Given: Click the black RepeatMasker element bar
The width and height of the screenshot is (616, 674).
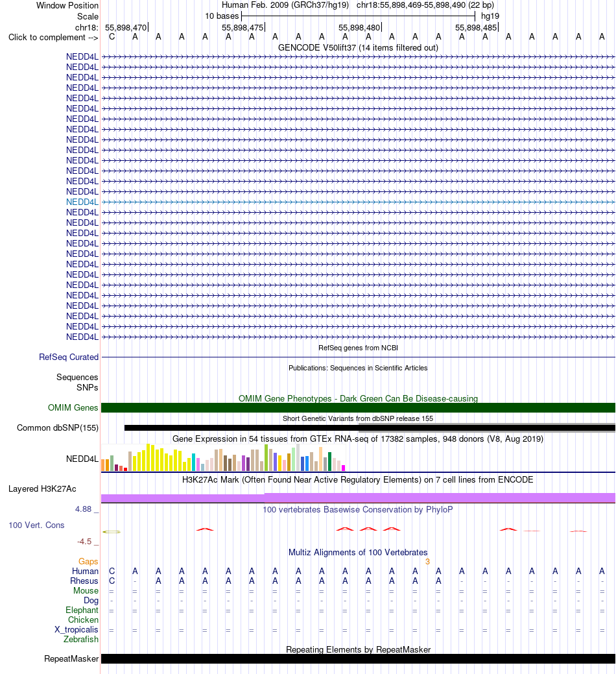Looking at the screenshot, I should 359,659.
